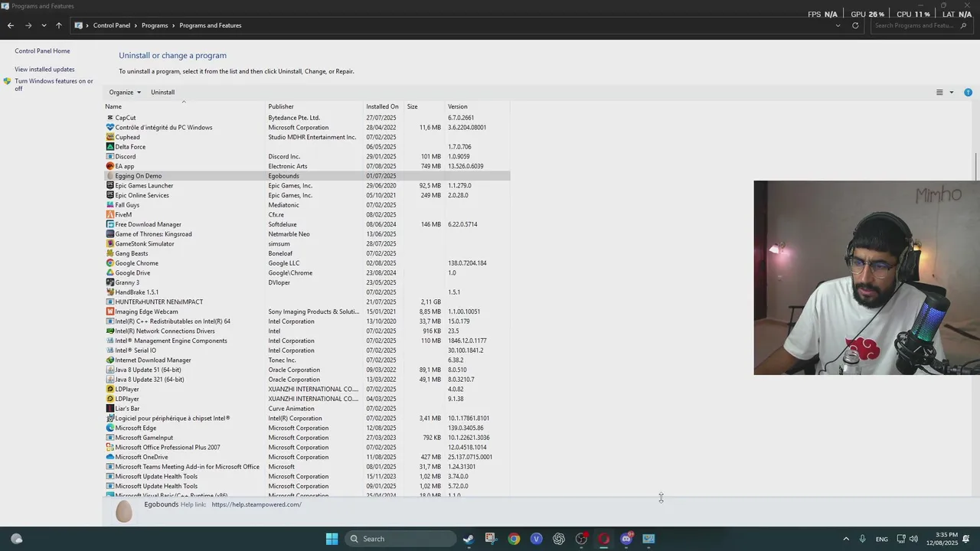
Task: Open the help question mark icon
Action: coord(968,93)
